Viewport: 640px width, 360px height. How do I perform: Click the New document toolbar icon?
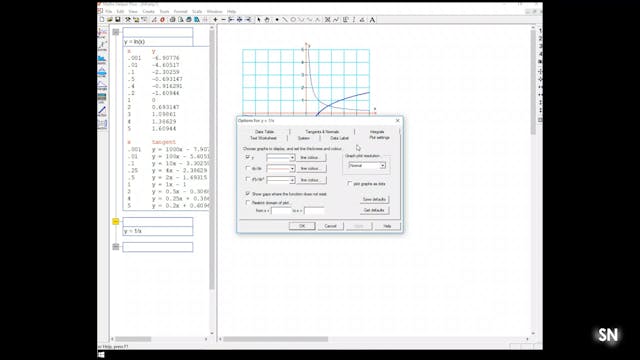click(102, 20)
